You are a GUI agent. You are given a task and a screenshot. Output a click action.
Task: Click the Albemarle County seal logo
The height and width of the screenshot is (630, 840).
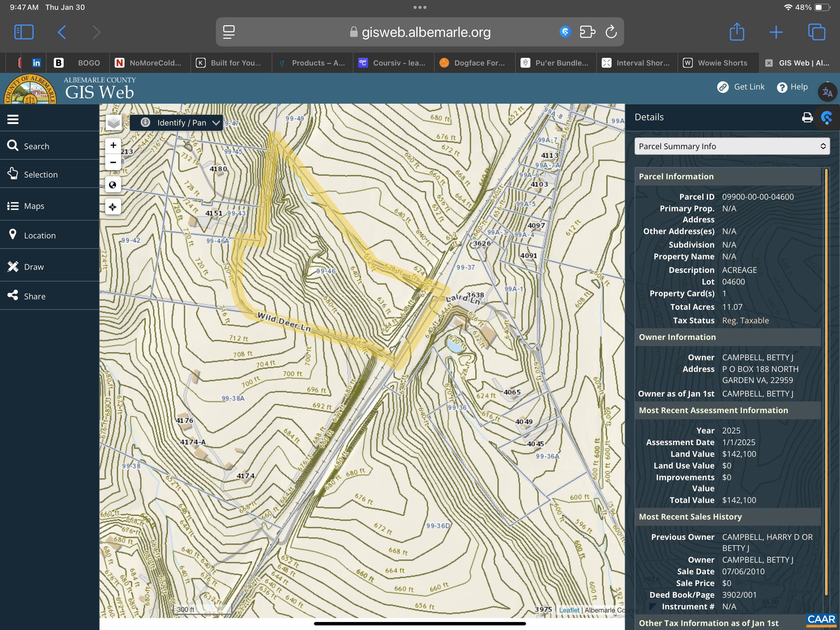click(x=30, y=89)
